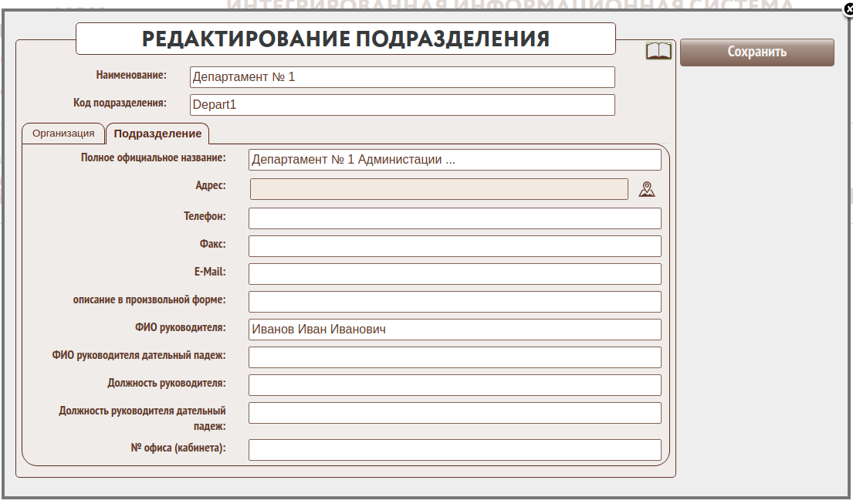853x504 pixels.
Task: Select the № офиса (кабинета) field
Action: [x=455, y=450]
